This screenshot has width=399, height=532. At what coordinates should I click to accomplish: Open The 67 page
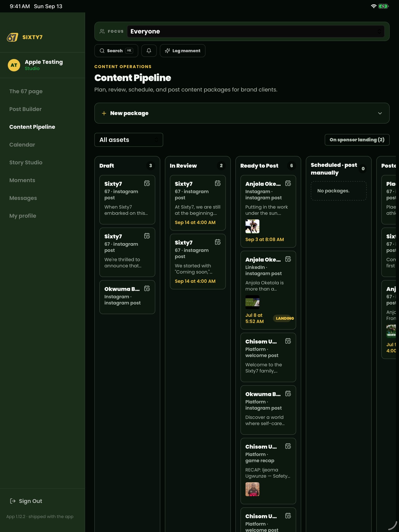point(26,91)
